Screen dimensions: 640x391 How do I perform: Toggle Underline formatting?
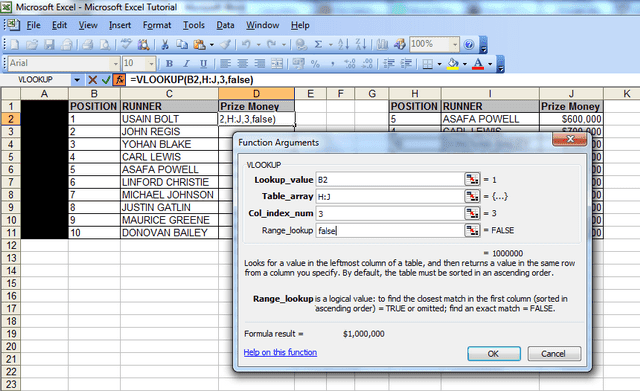pyautogui.click(x=203, y=64)
